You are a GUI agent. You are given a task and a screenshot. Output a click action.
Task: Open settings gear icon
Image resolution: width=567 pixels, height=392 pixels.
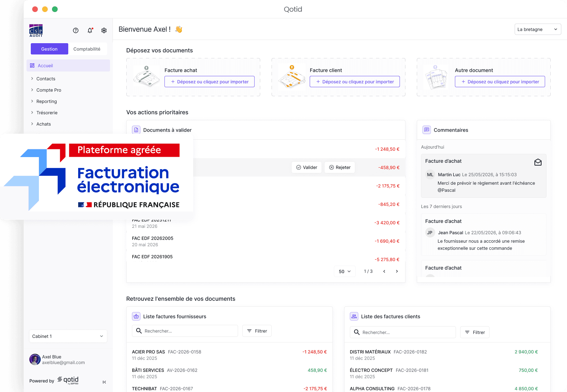(x=104, y=30)
